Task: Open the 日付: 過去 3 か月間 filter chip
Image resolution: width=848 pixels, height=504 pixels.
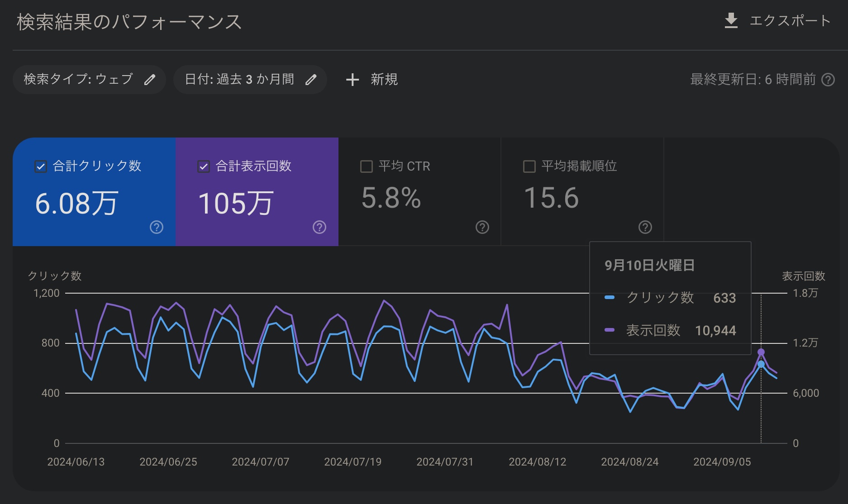Action: tap(239, 80)
